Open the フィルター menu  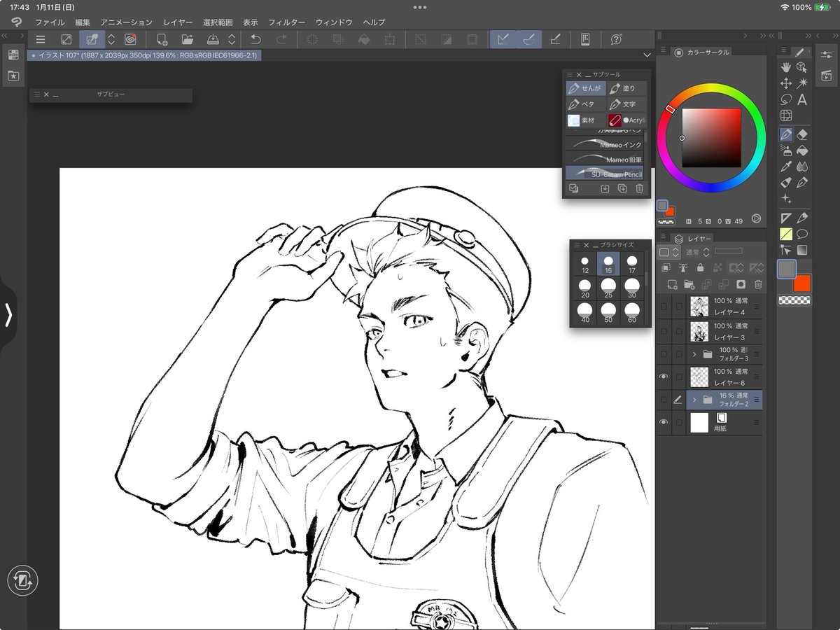[286, 22]
